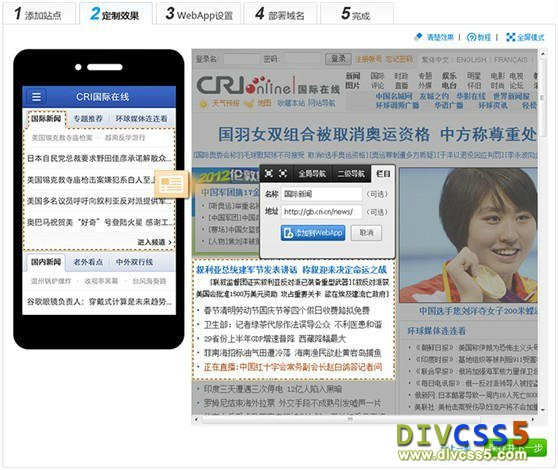Open the 教程 help icon

click(471, 37)
